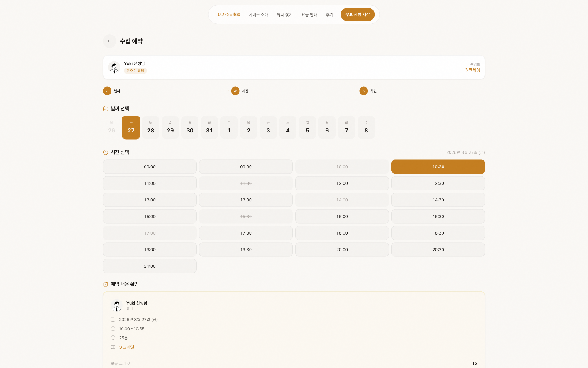Choose the 18:30 time slot
Screen dimensions: 588x368
[x=438, y=233]
